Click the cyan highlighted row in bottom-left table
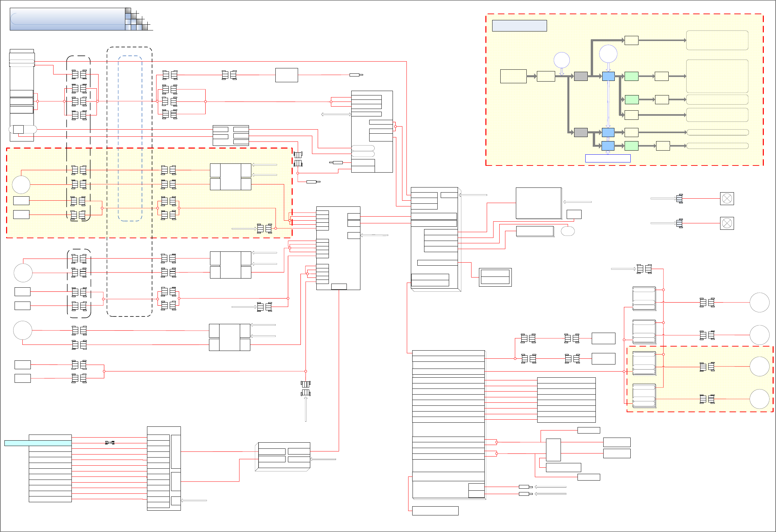Viewport: 776px width, 532px height. (x=38, y=443)
